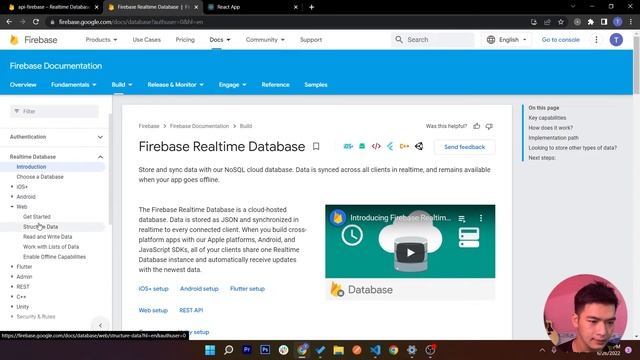
Task: Open the Release & Monitor dropdown
Action: click(175, 84)
